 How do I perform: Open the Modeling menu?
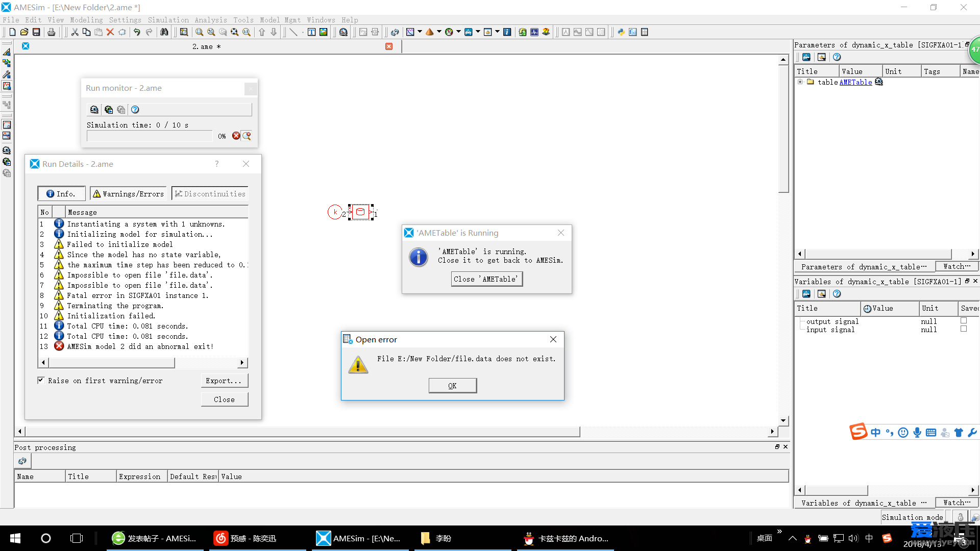click(x=86, y=20)
